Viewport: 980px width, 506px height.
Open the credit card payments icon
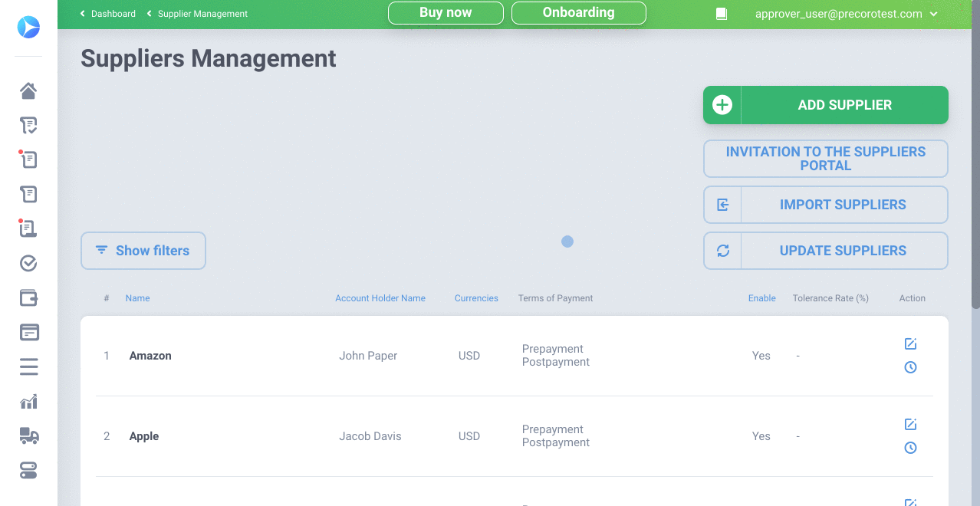(x=28, y=333)
